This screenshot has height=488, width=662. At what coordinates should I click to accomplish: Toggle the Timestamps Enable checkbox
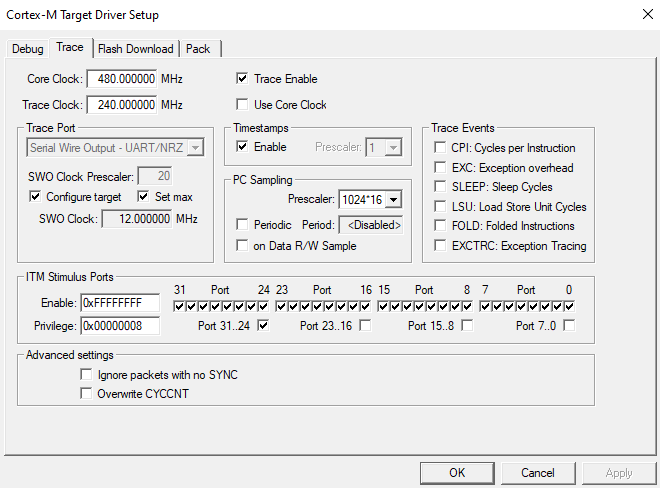242,146
